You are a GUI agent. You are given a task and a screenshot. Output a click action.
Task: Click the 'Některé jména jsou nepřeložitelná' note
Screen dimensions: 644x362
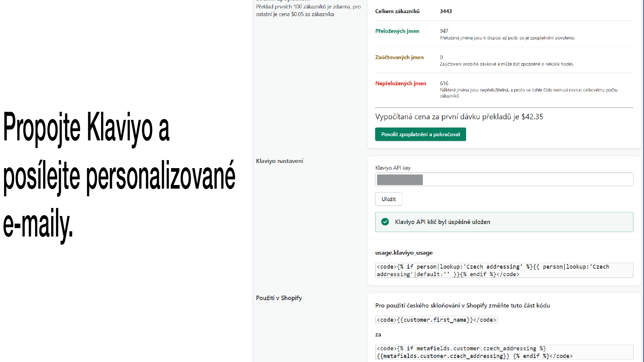click(528, 93)
